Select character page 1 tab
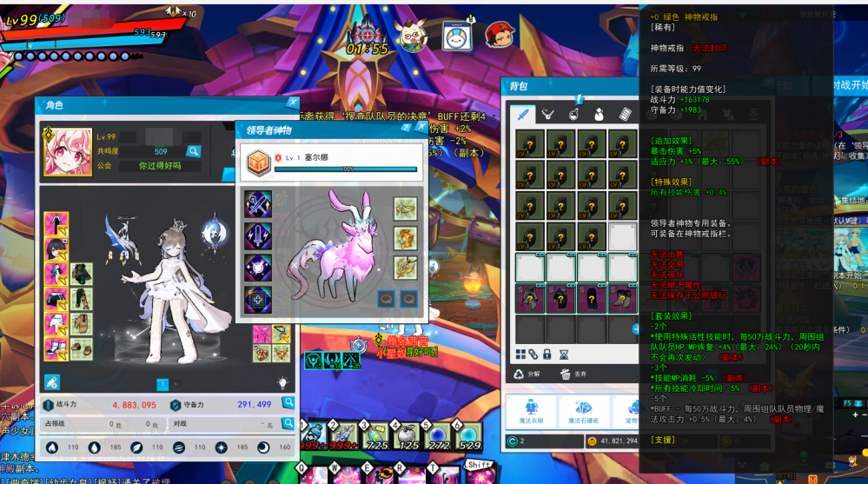Screen dimensions: 868x484 pyautogui.click(x=162, y=384)
